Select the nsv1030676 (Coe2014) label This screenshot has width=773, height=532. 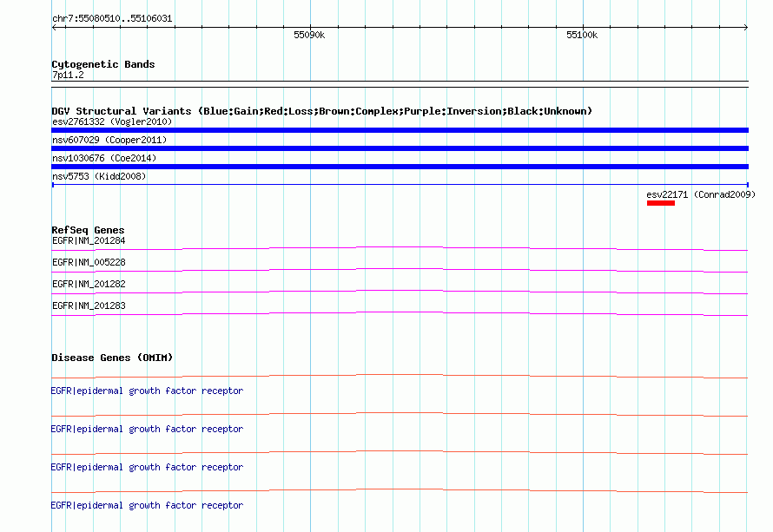click(104, 158)
